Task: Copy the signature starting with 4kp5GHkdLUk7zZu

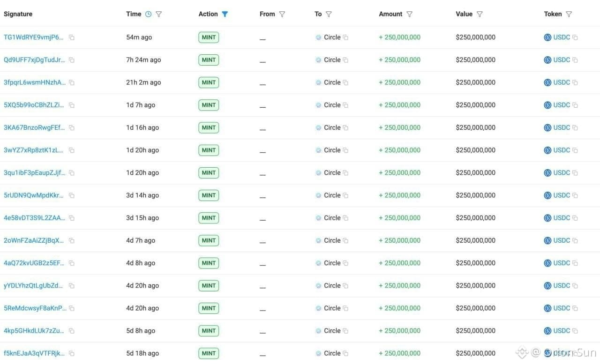Action: click(72, 331)
